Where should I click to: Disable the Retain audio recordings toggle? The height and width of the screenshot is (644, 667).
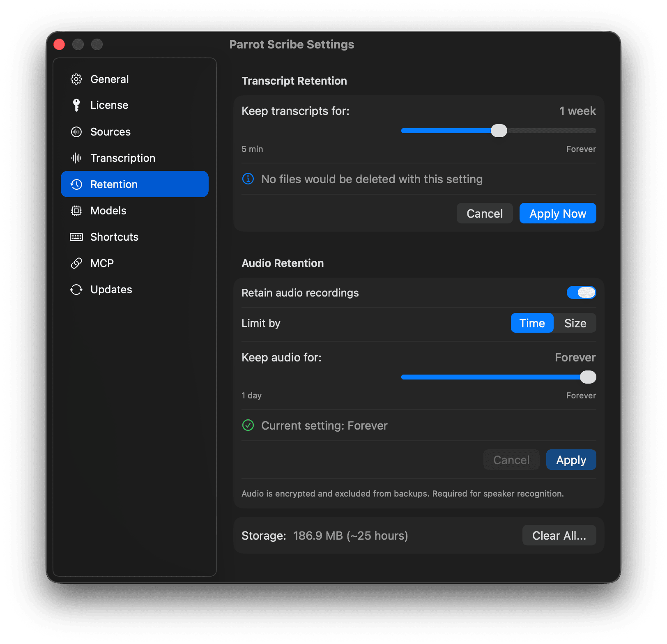pos(581,292)
